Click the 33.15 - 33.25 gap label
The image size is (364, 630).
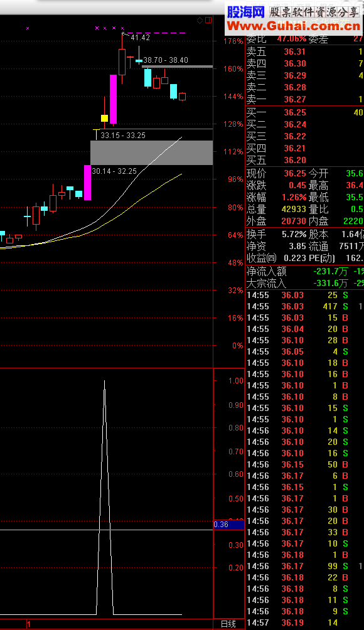123,136
